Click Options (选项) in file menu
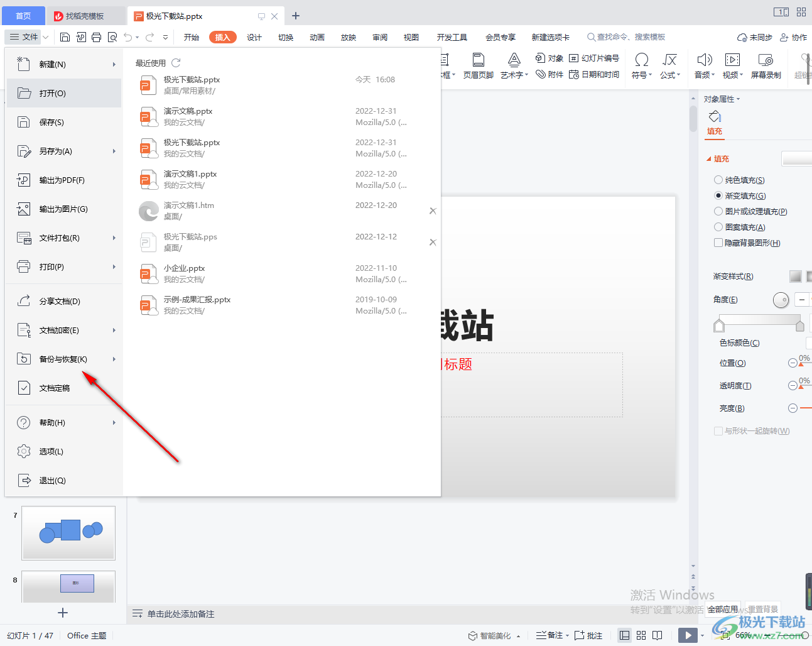The image size is (812, 646). click(64, 451)
